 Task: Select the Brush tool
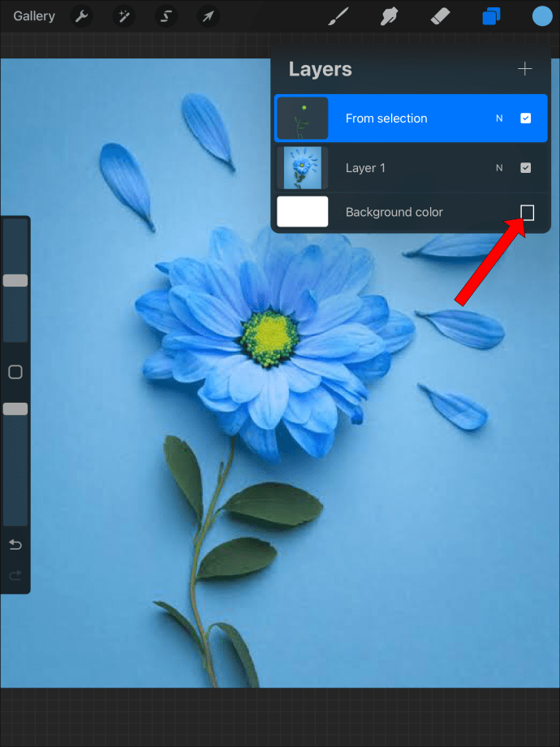338,17
